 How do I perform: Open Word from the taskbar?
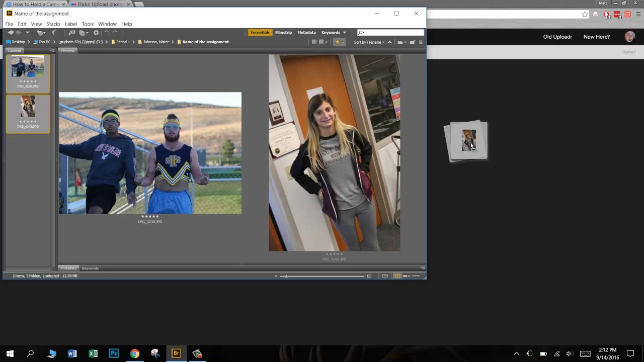pos(72,353)
